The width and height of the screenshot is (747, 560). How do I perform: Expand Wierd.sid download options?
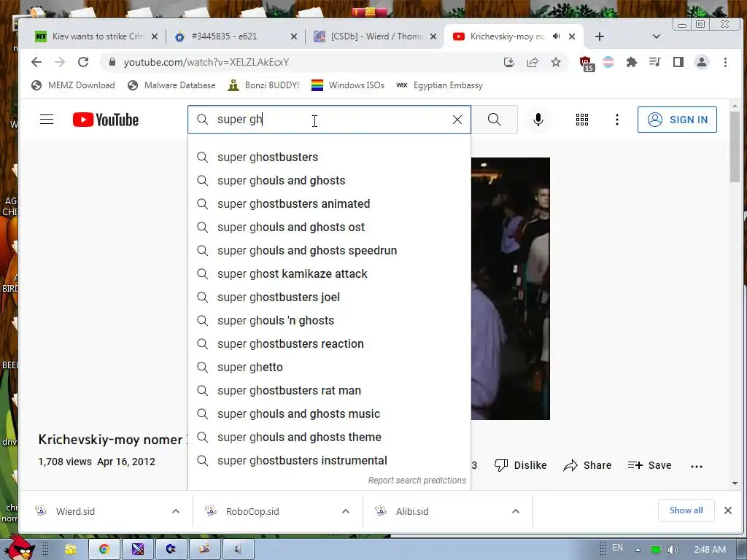[176, 511]
